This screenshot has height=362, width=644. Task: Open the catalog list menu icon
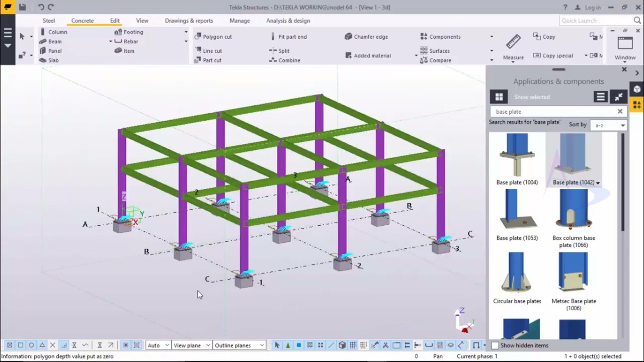(x=600, y=97)
